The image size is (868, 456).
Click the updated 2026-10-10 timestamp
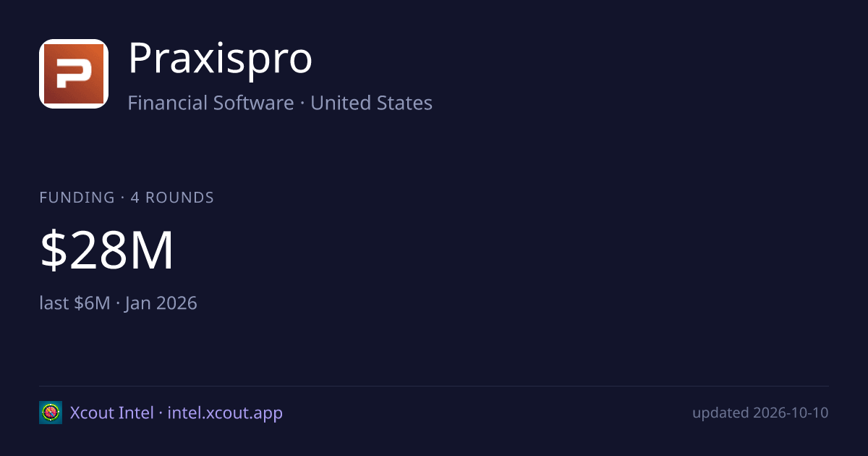tap(760, 413)
